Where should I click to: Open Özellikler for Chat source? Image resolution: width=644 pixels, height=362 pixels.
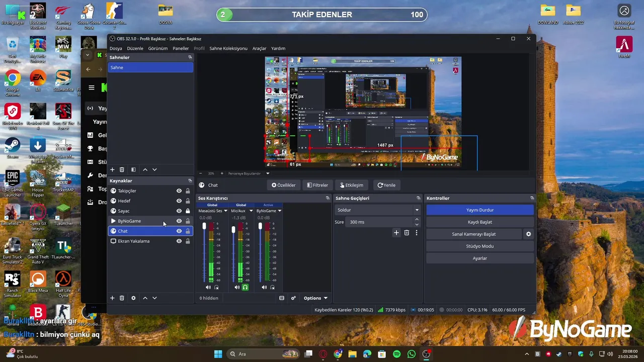(x=284, y=185)
